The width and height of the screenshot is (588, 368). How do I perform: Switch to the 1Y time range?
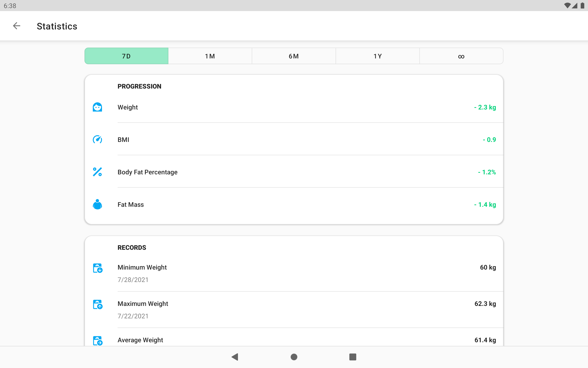[378, 56]
